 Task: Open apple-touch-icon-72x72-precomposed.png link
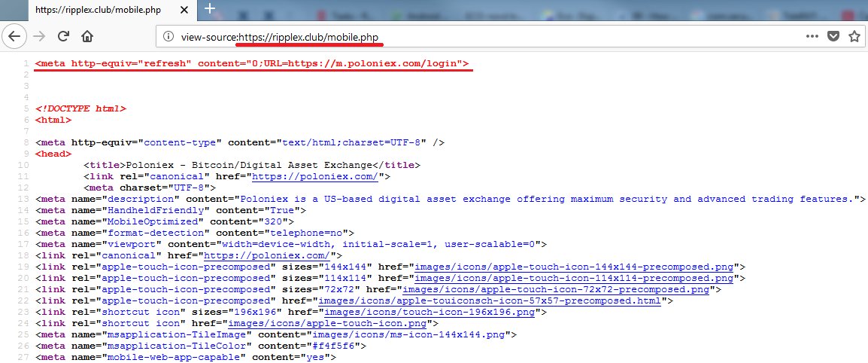[556, 289]
